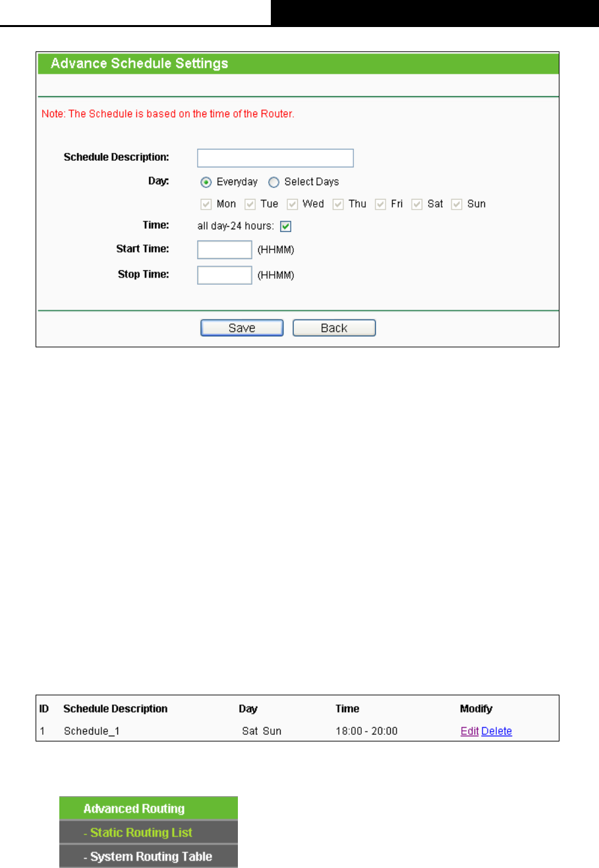Toggle the Wed checkbox

click(x=292, y=204)
